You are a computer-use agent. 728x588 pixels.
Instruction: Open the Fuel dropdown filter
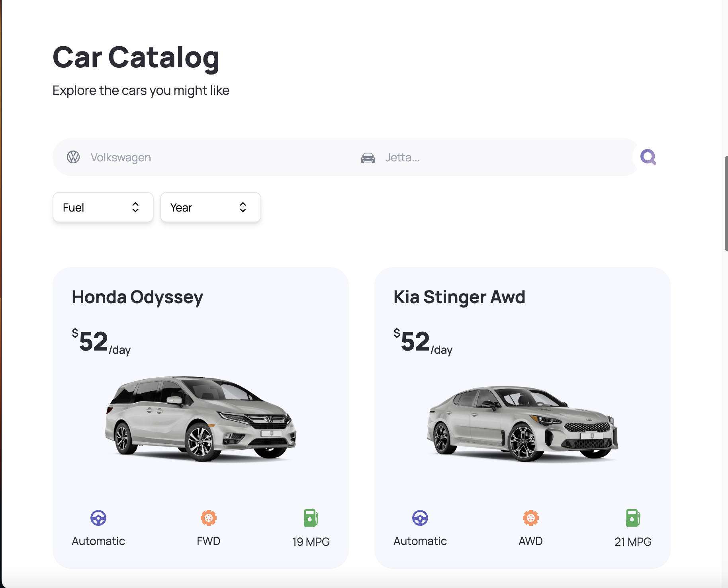(103, 207)
